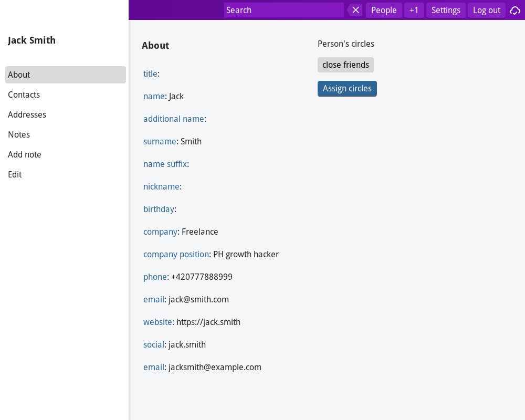Log out of the application
Screen dimensions: 525x420
click(x=487, y=10)
